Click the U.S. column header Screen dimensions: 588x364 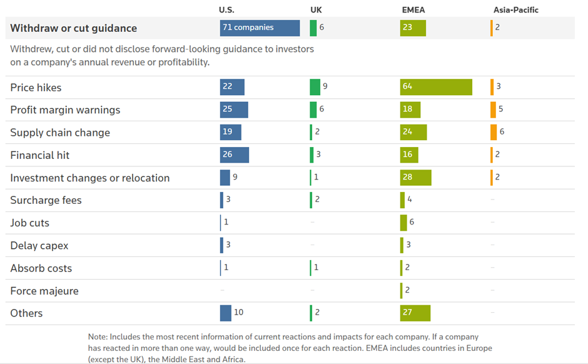[x=226, y=10]
